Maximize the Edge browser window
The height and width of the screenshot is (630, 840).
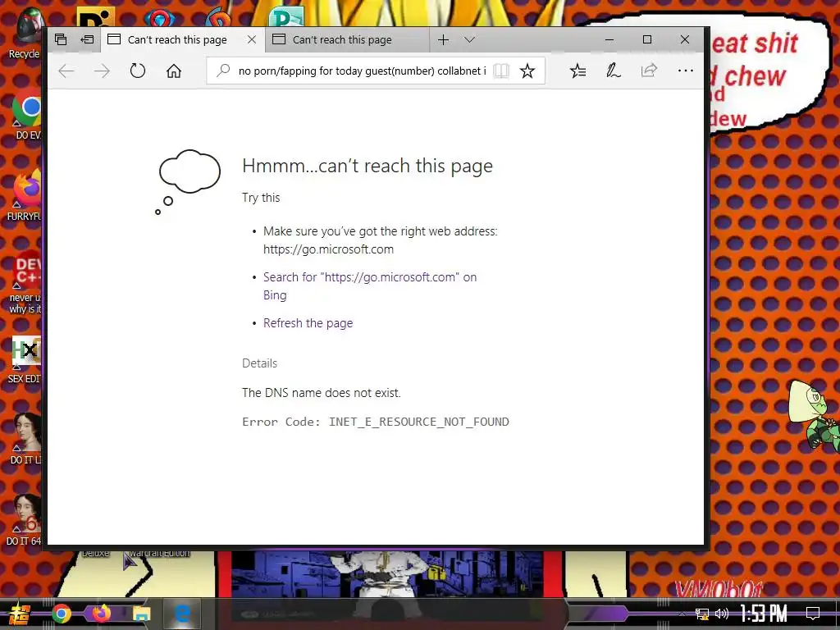click(647, 39)
